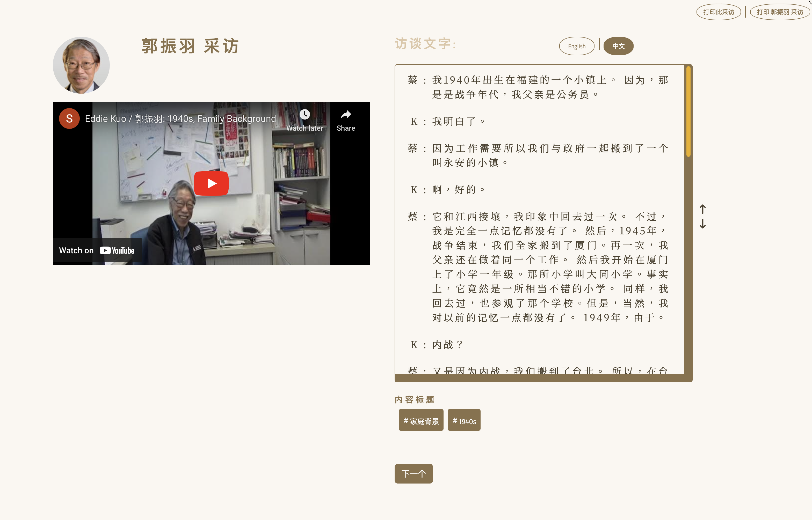Click the 打印此采访 print button
This screenshot has width=812, height=520.
719,12
